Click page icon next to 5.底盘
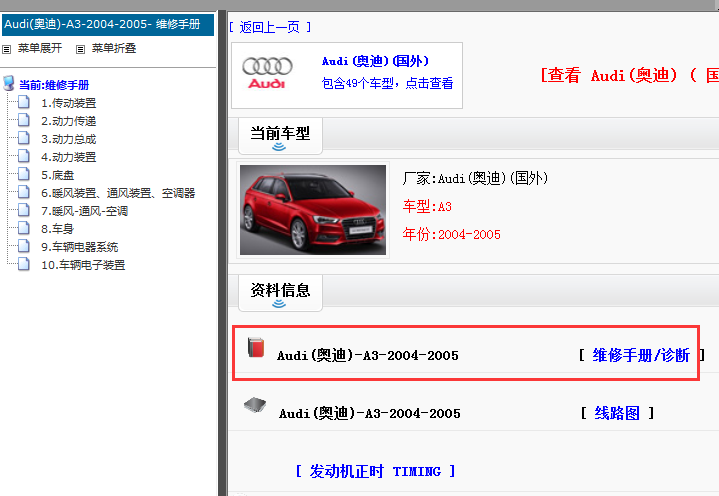 pyautogui.click(x=24, y=174)
